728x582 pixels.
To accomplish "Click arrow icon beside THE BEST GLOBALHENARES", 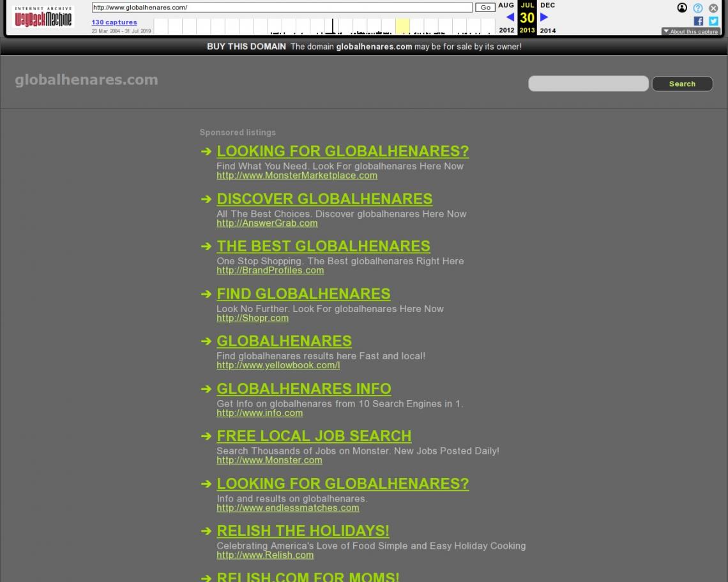I will coord(206,247).
